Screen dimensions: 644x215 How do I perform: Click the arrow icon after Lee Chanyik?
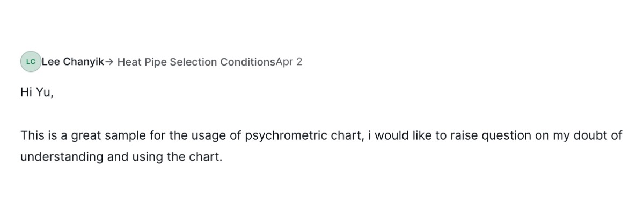click(109, 62)
